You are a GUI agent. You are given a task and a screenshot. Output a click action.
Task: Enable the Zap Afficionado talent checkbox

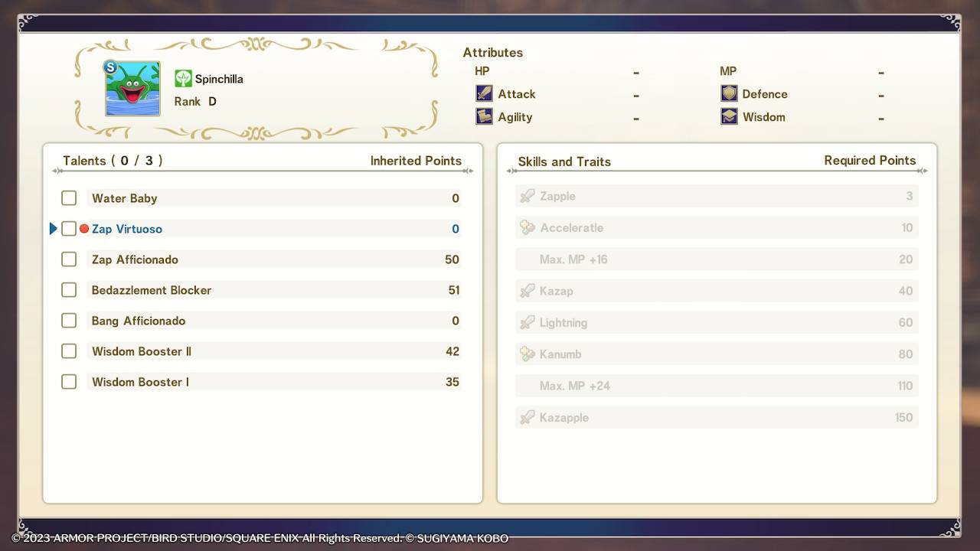tap(69, 259)
